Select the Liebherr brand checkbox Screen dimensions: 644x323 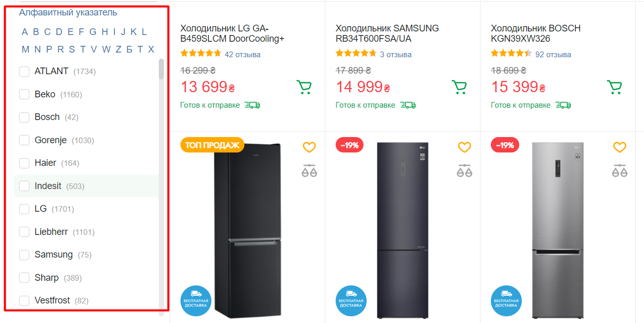click(24, 232)
